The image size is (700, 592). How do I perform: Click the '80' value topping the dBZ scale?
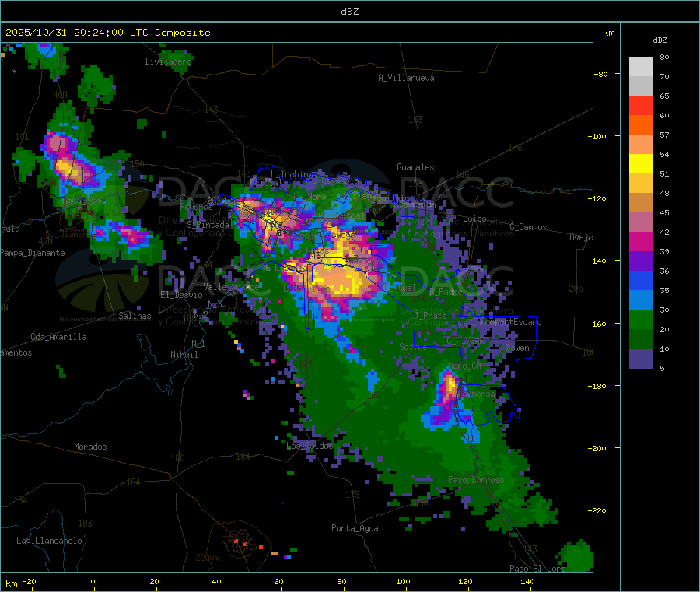coord(664,57)
